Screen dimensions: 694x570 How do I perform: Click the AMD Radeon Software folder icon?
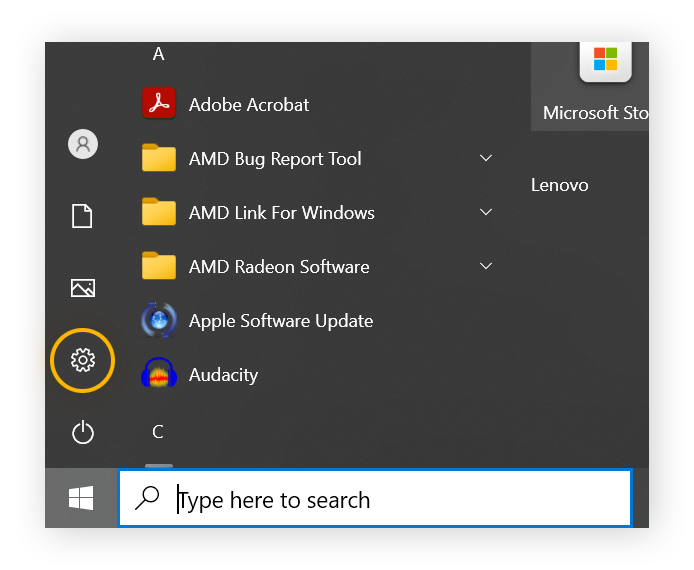tap(159, 266)
